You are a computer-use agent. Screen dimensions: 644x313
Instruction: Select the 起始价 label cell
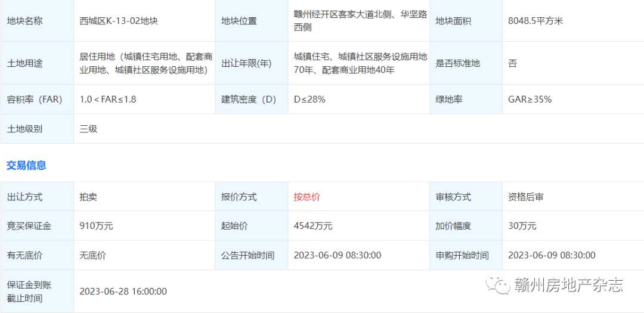[252, 226]
